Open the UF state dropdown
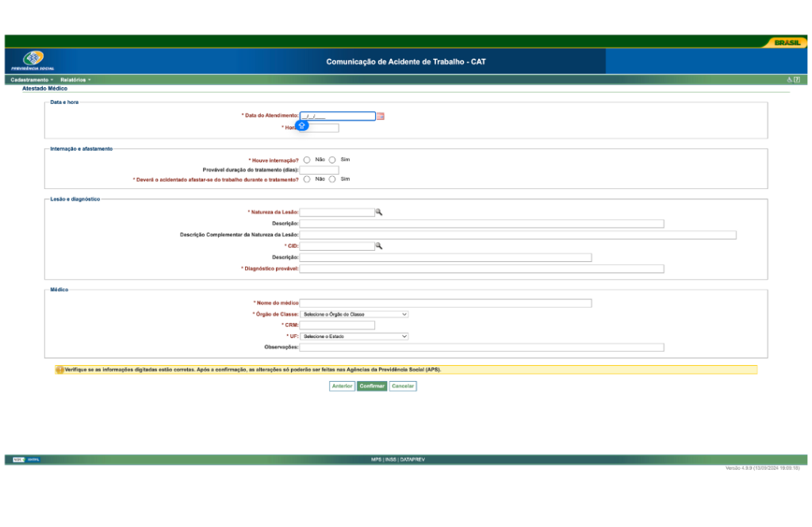The width and height of the screenshot is (812, 527). [x=354, y=336]
